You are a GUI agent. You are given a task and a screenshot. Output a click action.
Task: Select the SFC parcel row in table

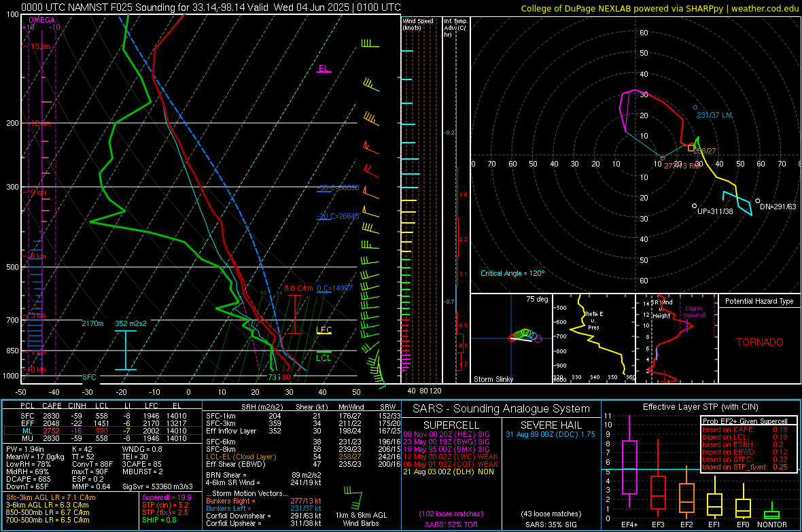tap(103, 416)
